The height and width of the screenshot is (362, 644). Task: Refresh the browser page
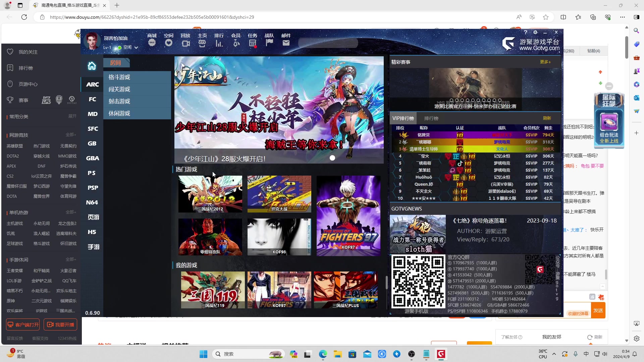pos(24,17)
